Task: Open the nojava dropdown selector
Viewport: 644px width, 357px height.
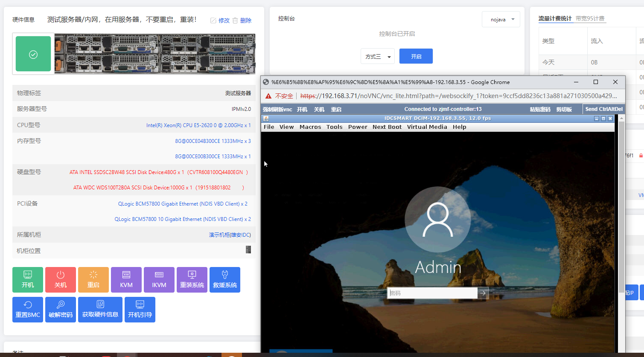Action: pos(501,19)
